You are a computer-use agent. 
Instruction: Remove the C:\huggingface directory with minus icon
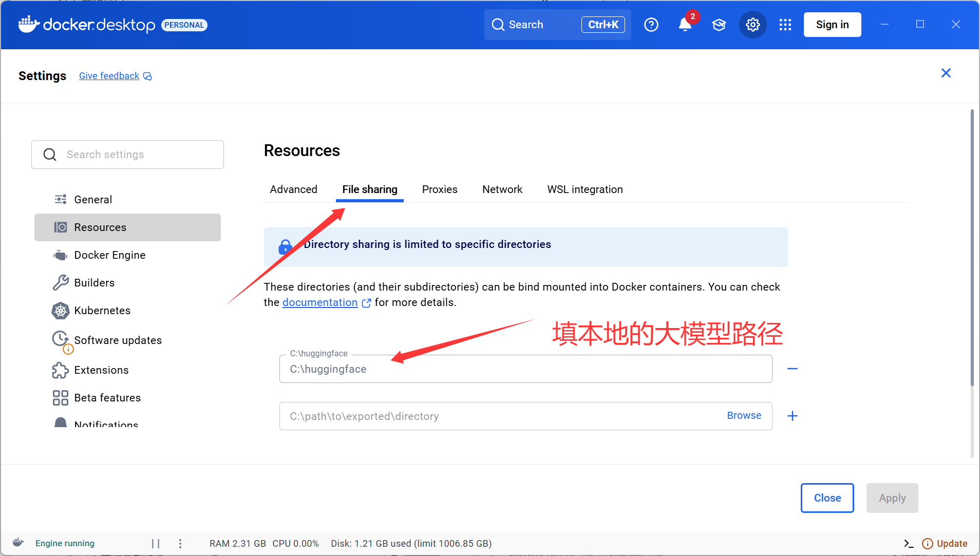(x=793, y=369)
